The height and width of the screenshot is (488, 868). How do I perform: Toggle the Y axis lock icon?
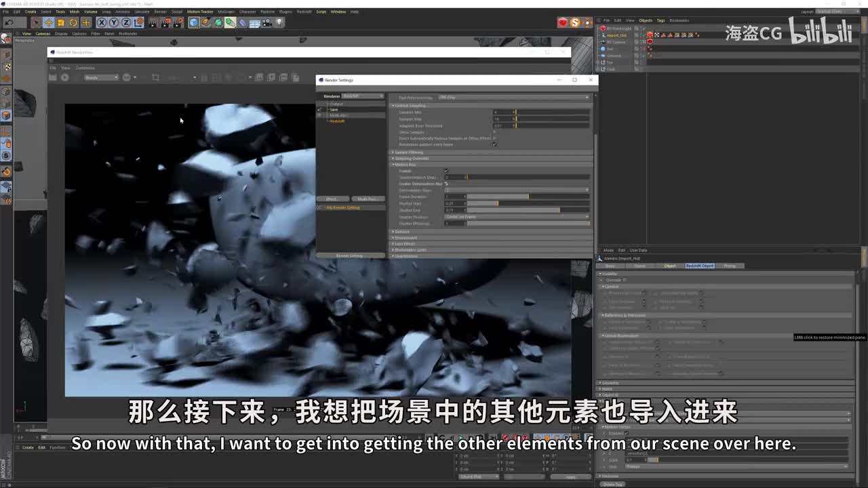(x=113, y=22)
